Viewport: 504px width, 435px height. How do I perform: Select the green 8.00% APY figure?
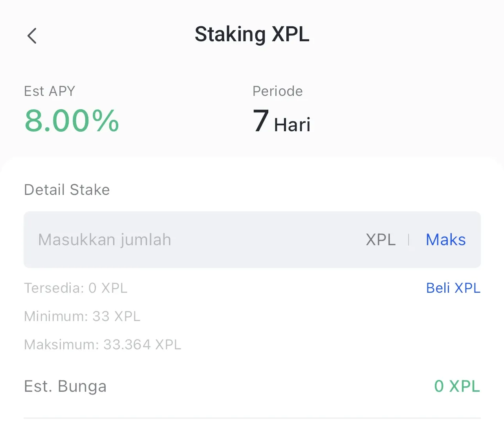71,121
